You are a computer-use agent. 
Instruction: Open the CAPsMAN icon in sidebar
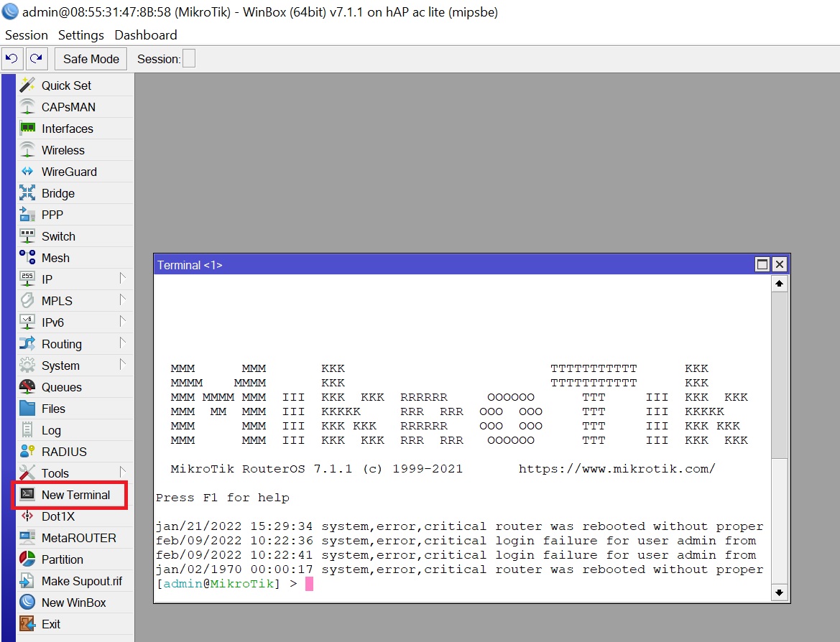point(27,107)
